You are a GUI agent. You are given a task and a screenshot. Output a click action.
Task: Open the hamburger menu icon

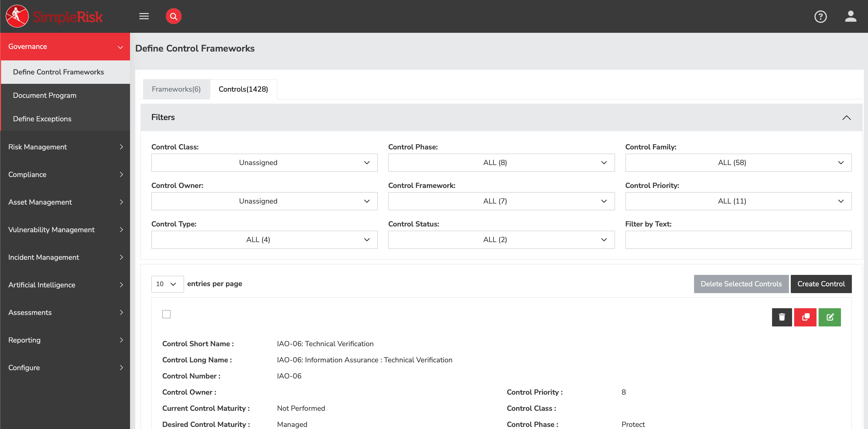tap(144, 16)
